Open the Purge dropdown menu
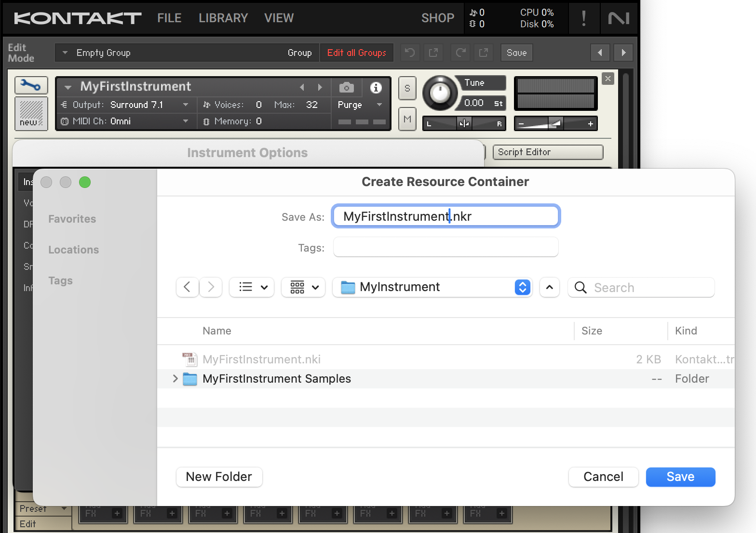This screenshot has width=756, height=533. [x=379, y=105]
